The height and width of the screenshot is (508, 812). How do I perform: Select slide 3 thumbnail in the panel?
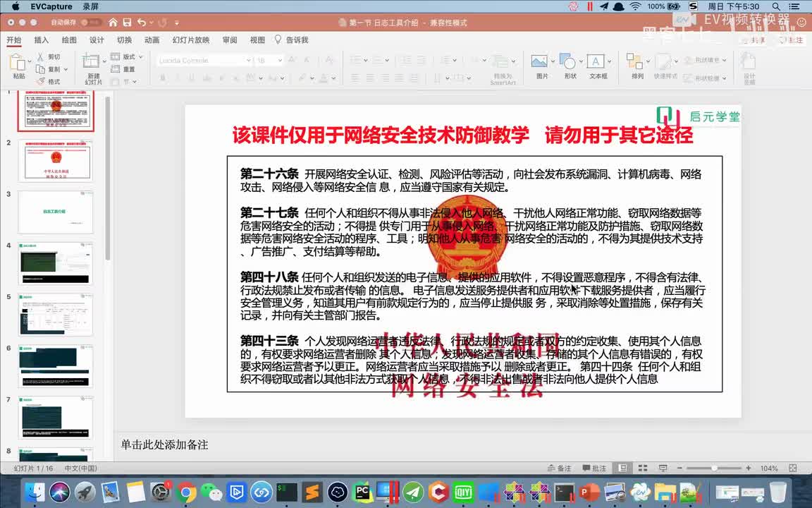(x=56, y=212)
